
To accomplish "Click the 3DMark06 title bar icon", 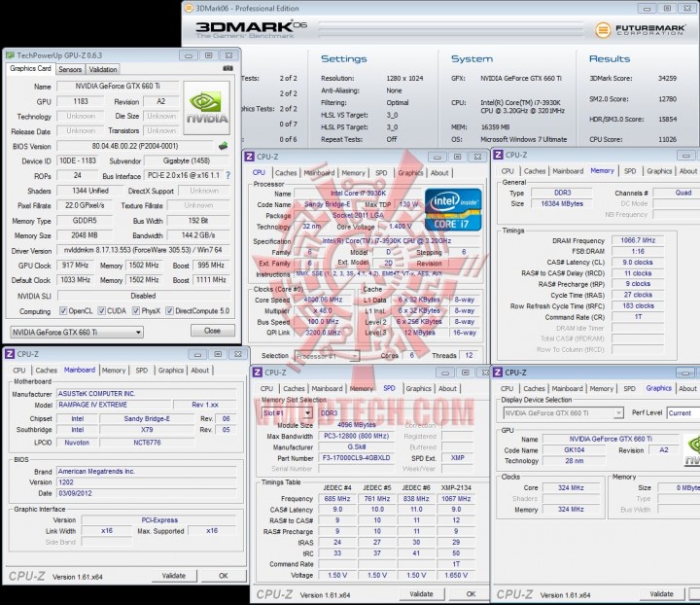I will (x=189, y=8).
